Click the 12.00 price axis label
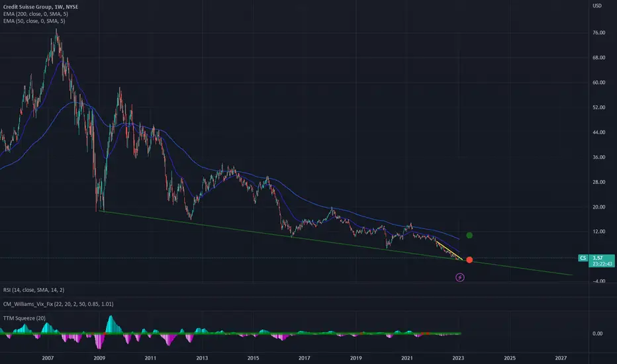Screen dimensions: 617x364 coord(599,232)
